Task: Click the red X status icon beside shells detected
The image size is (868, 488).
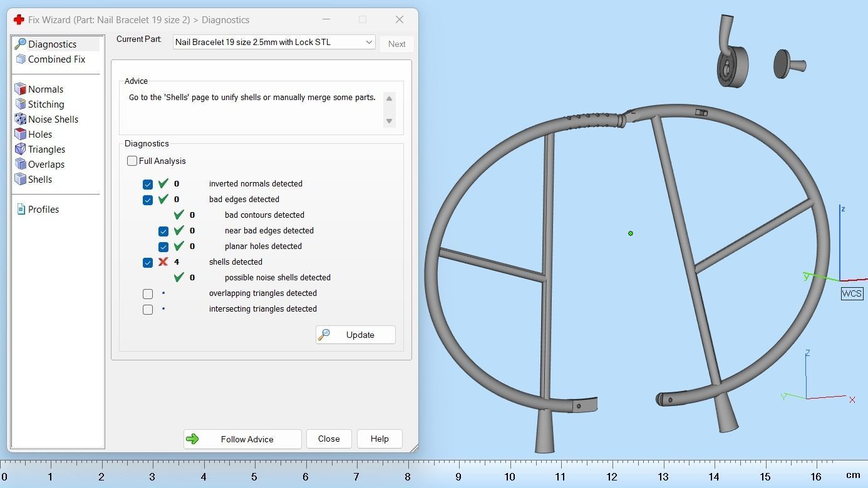Action: (x=163, y=262)
